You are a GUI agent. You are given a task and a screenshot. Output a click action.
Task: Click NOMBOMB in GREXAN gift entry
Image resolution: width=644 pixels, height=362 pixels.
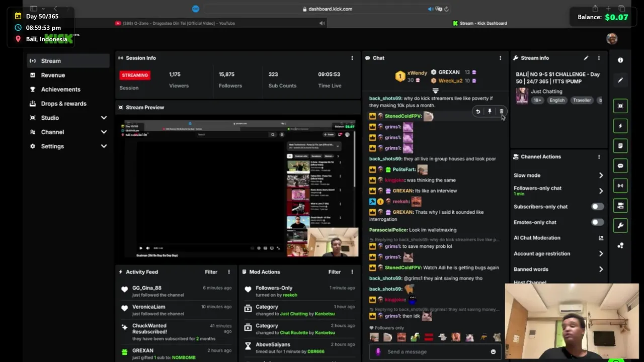coord(183,357)
